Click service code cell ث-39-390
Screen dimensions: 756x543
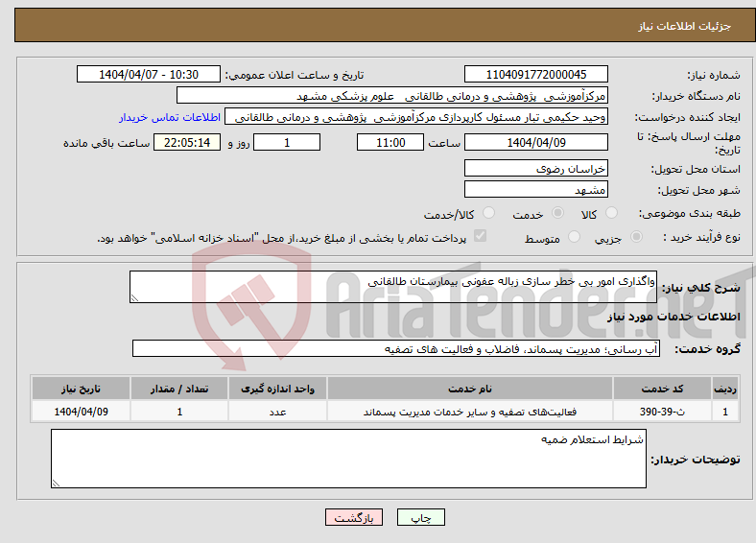[663, 412]
